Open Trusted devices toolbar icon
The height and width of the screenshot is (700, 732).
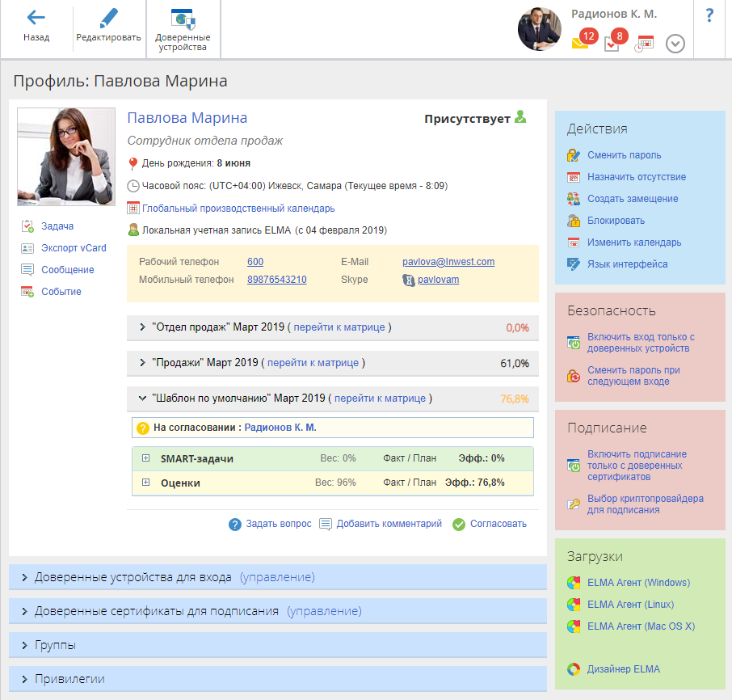(x=183, y=19)
